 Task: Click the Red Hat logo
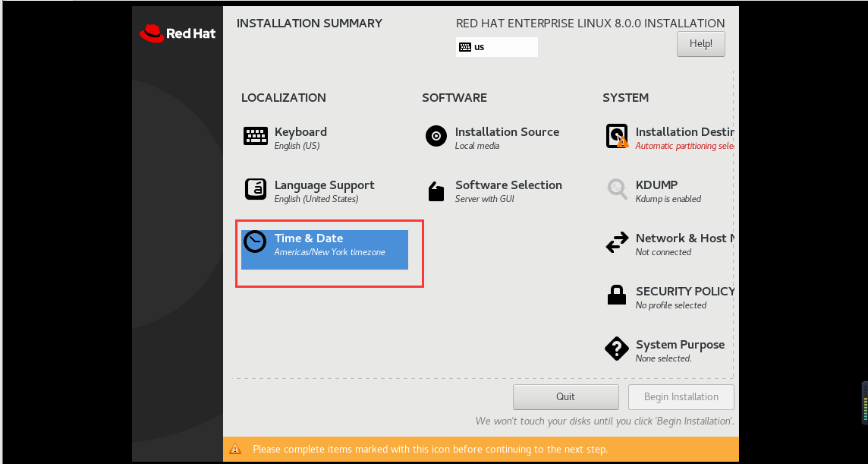coord(178,33)
